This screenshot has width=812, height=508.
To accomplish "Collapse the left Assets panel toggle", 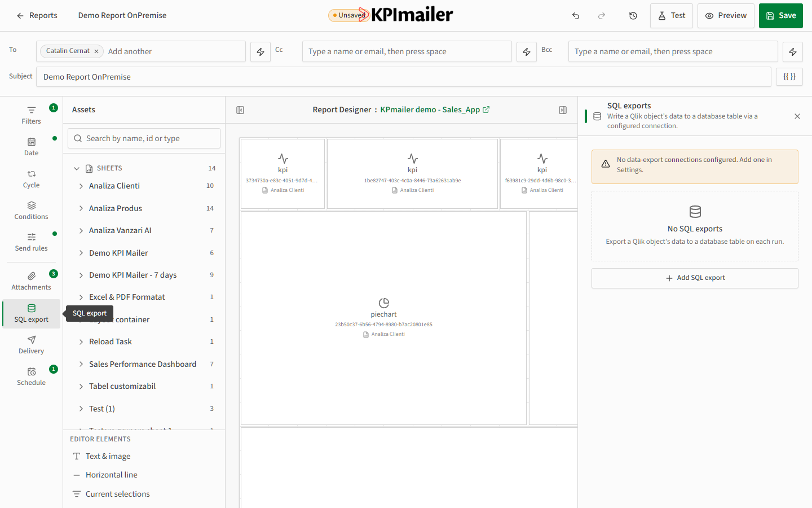I will 240,110.
